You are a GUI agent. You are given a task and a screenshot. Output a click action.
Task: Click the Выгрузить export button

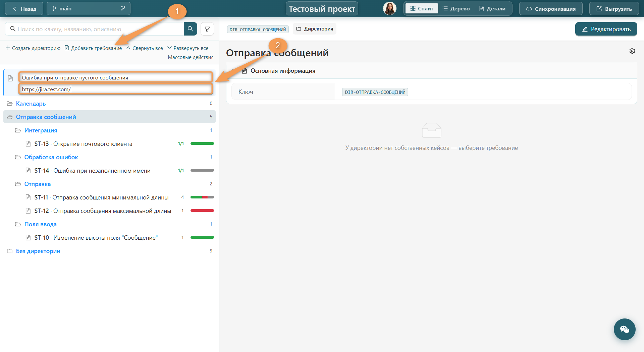tap(614, 9)
